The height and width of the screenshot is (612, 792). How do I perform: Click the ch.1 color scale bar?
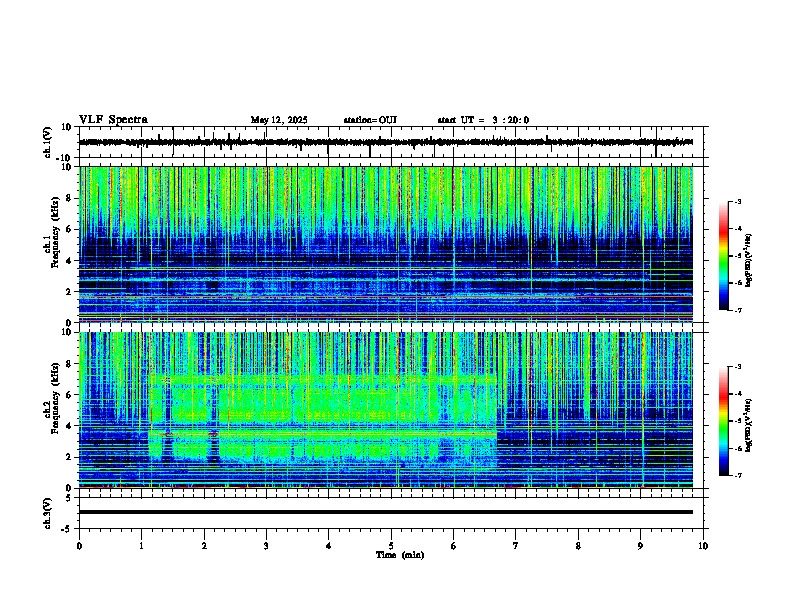pos(724,256)
